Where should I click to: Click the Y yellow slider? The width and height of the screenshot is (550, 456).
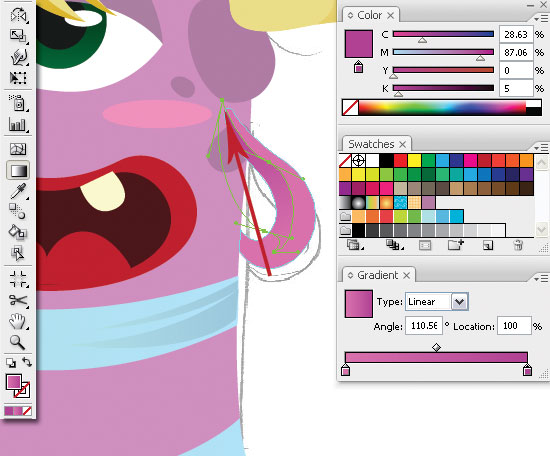[x=443, y=70]
